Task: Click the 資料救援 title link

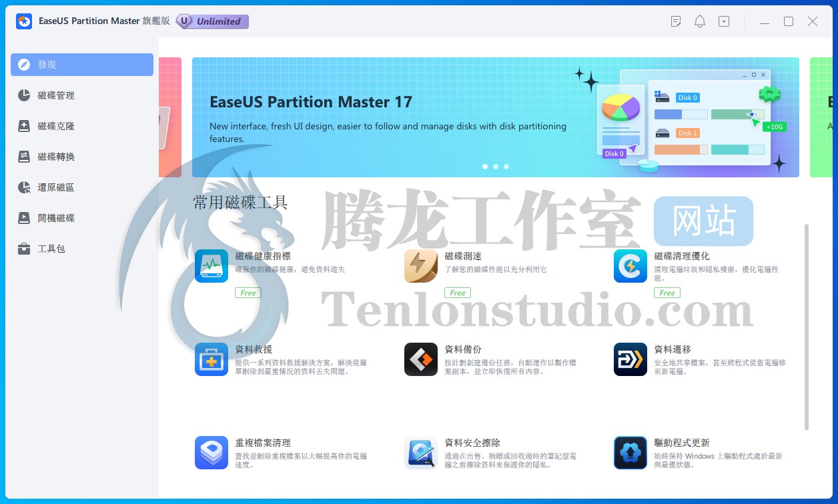Action: coord(254,349)
